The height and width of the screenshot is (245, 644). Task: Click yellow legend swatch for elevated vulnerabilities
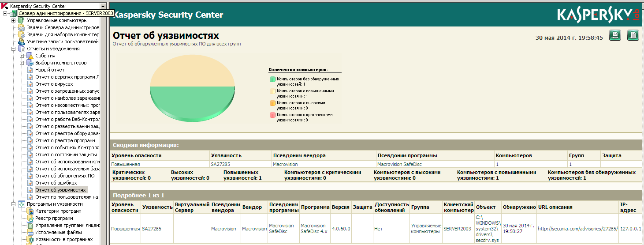point(272,91)
